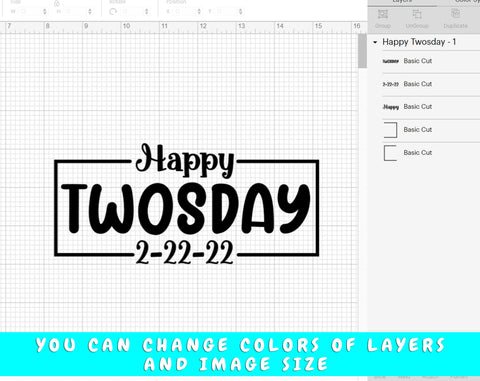Select the 2-22-22 date text on canvas
This screenshot has width=480, height=381.
pyautogui.click(x=184, y=253)
